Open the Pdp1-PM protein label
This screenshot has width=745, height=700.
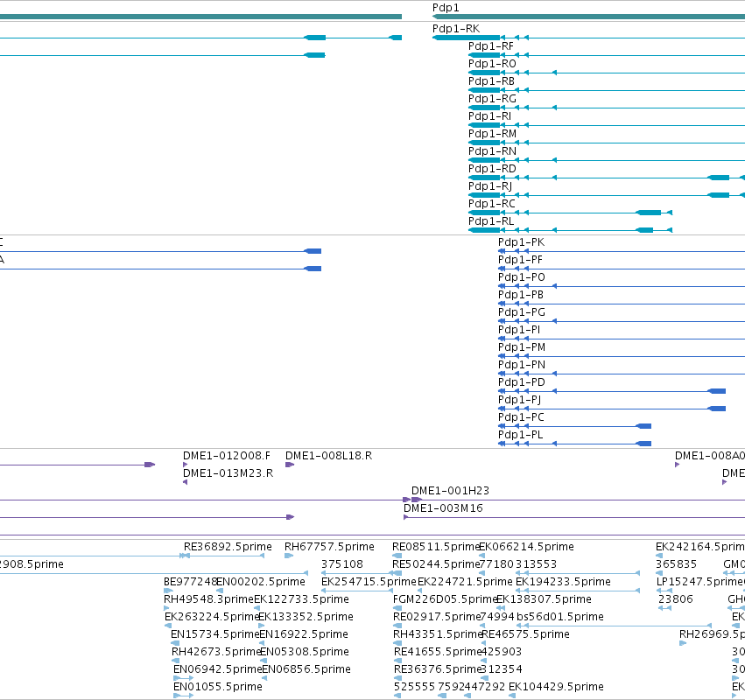coord(522,348)
